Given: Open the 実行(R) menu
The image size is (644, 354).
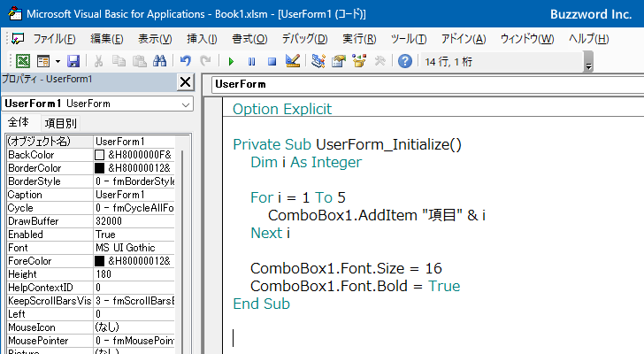Looking at the screenshot, I should pyautogui.click(x=359, y=39).
